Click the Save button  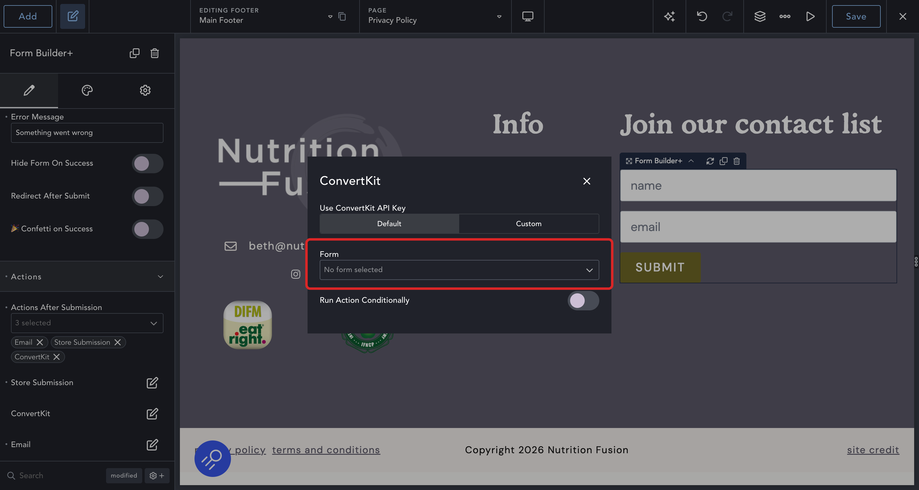click(x=856, y=16)
